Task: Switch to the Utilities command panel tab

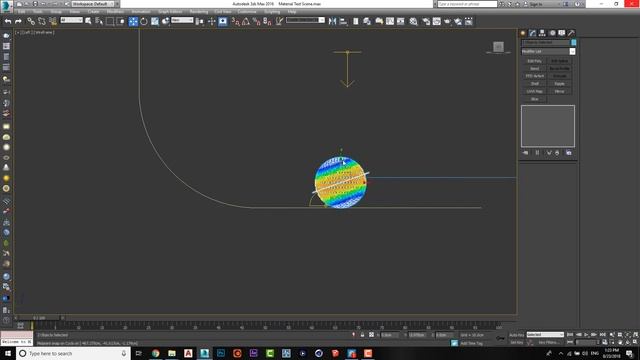Action: click(571, 33)
